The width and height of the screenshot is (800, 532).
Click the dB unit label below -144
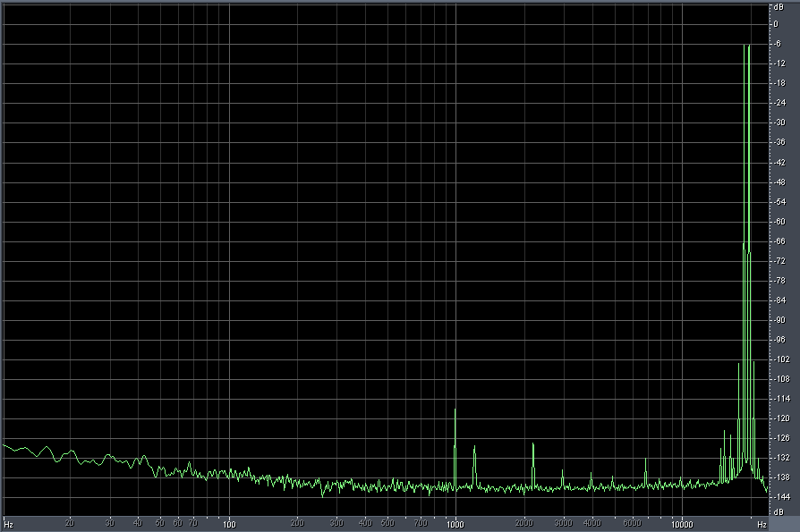tap(778, 511)
